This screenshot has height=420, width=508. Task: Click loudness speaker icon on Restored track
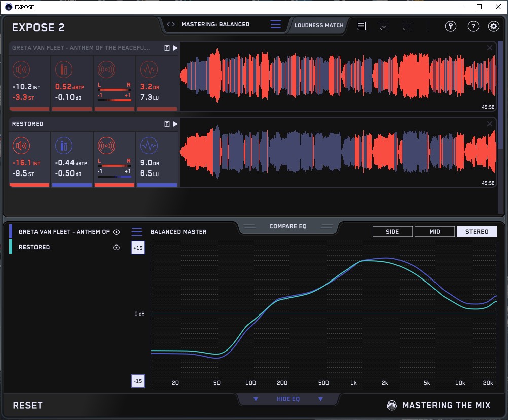[21, 146]
